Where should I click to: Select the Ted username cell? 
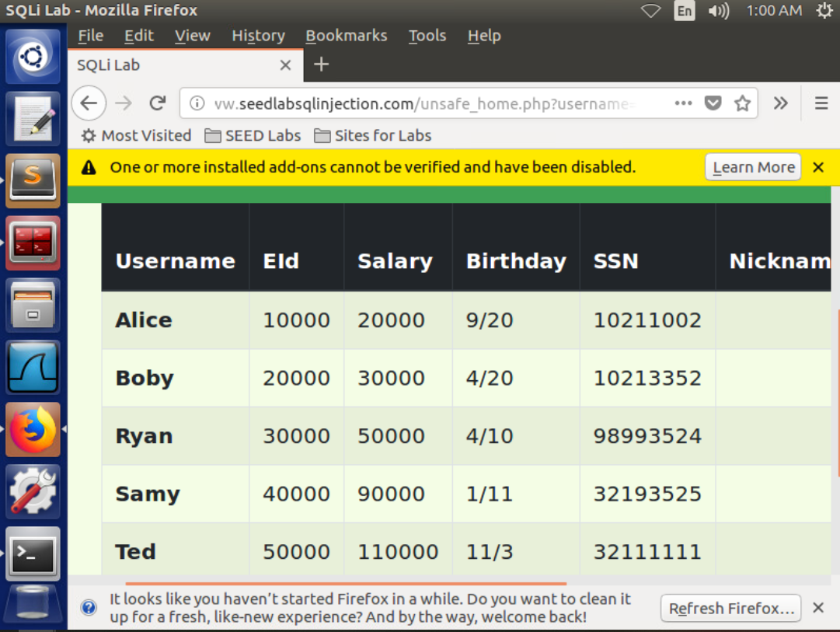(x=175, y=550)
